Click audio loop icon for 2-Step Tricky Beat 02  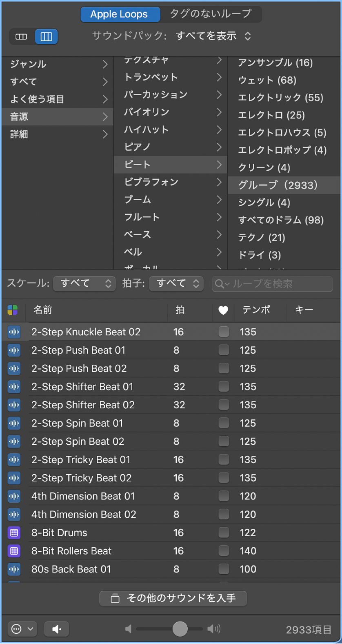click(x=14, y=478)
